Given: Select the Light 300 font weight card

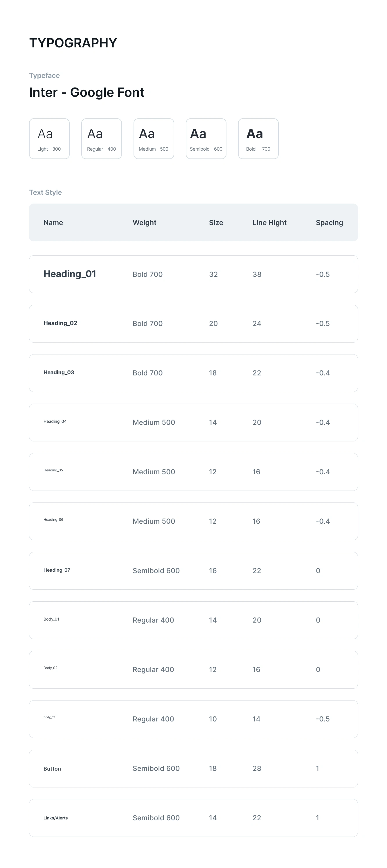Looking at the screenshot, I should [49, 138].
